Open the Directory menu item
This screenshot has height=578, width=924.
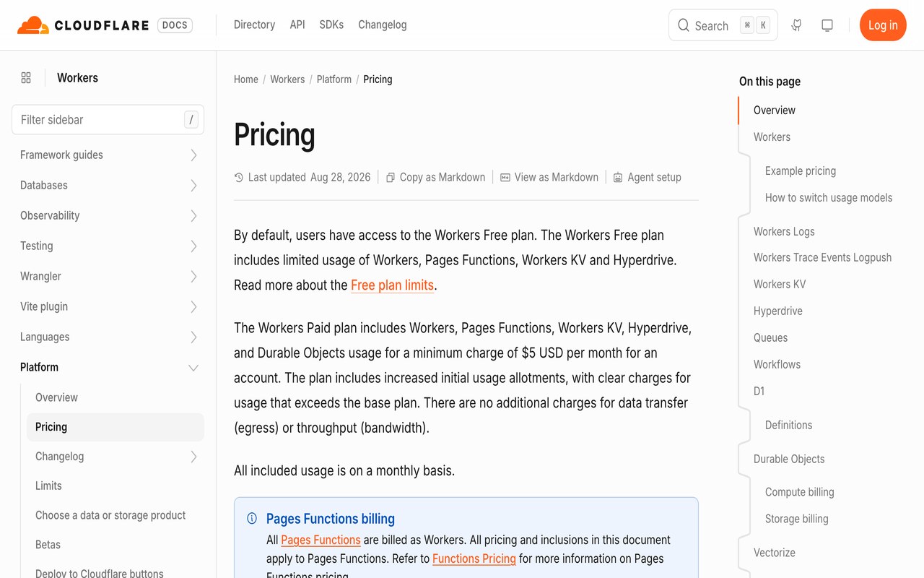pos(254,25)
